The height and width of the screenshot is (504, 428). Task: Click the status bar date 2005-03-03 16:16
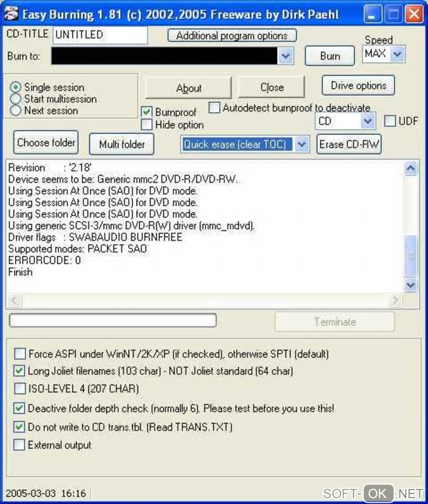45,493
